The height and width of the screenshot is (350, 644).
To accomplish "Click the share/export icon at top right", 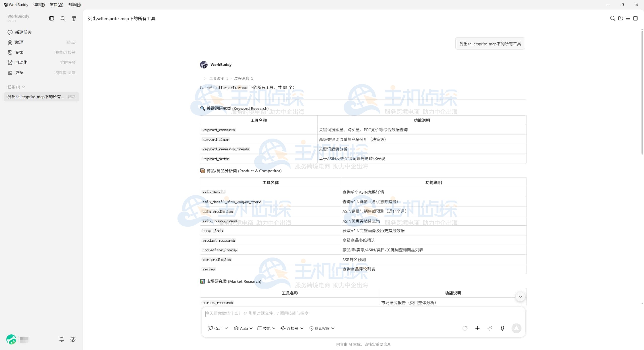I will point(621,18).
